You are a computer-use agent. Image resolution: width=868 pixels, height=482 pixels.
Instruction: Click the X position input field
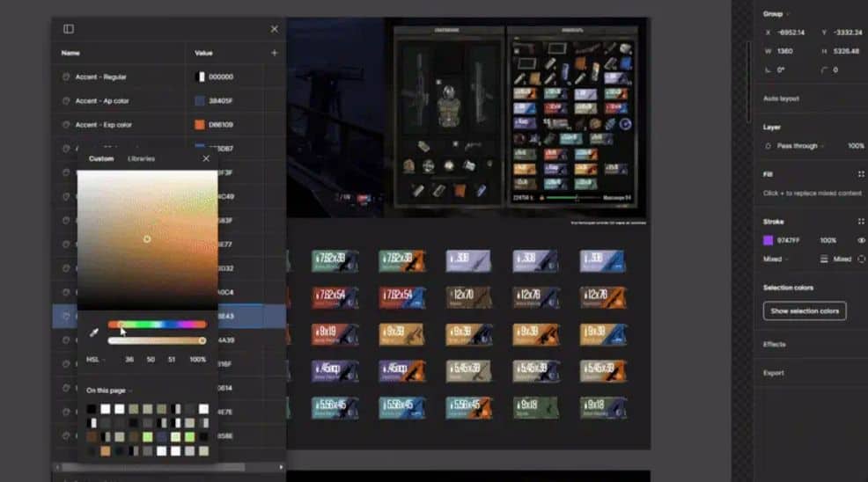789,33
